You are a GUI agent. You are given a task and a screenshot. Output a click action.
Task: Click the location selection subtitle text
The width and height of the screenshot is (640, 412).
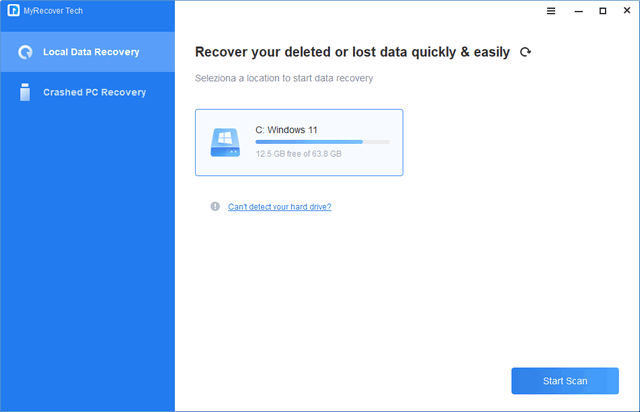point(289,78)
